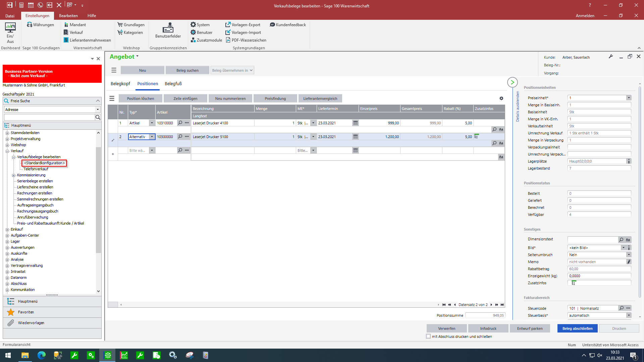This screenshot has width=644, height=362.
Task: Open PDF-Wasserzeichen settings
Action: [246, 40]
